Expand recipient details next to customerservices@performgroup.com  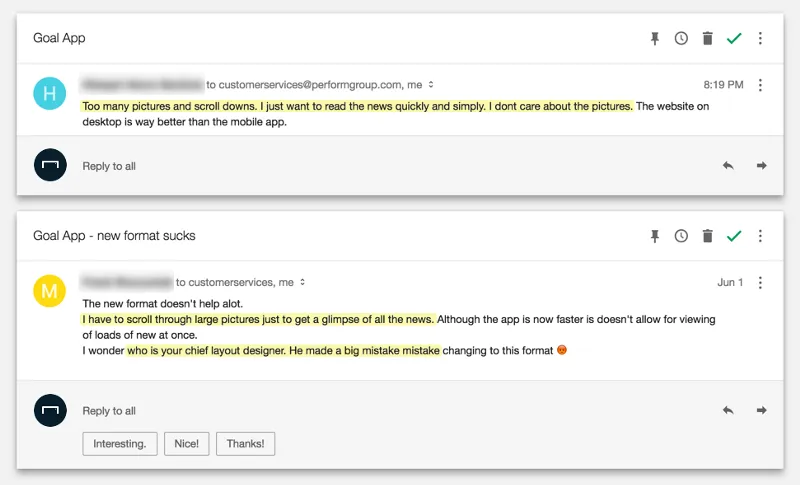coord(431,85)
